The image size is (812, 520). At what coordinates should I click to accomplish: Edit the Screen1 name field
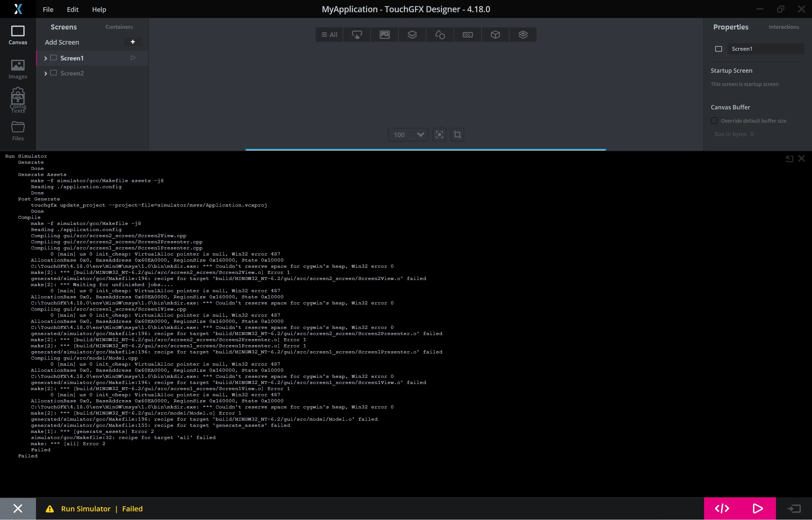pyautogui.click(x=766, y=49)
